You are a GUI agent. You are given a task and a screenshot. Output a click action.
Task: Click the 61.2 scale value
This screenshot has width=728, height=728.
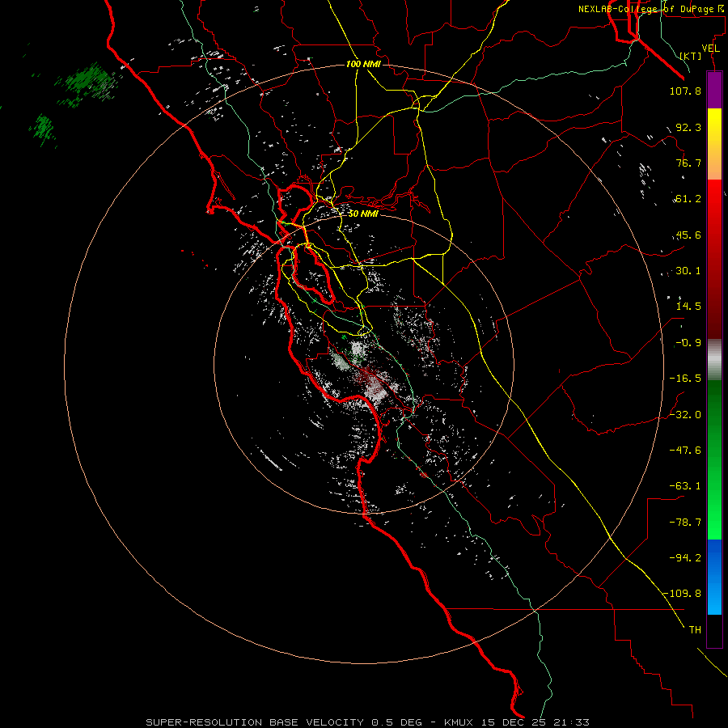coord(688,199)
